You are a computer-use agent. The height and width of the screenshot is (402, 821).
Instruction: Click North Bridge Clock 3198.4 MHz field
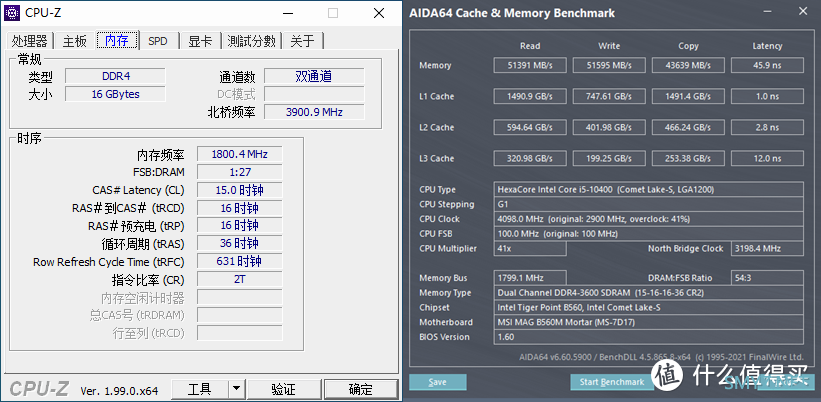[x=767, y=248]
